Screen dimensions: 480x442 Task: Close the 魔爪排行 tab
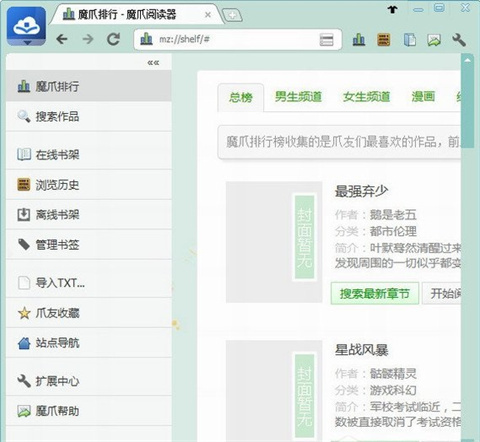[x=208, y=15]
